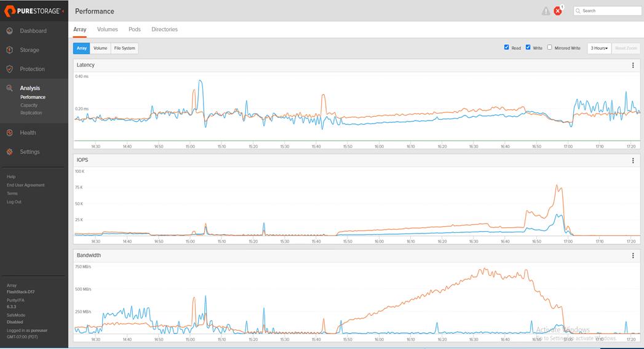Select the File System view button

tap(124, 48)
